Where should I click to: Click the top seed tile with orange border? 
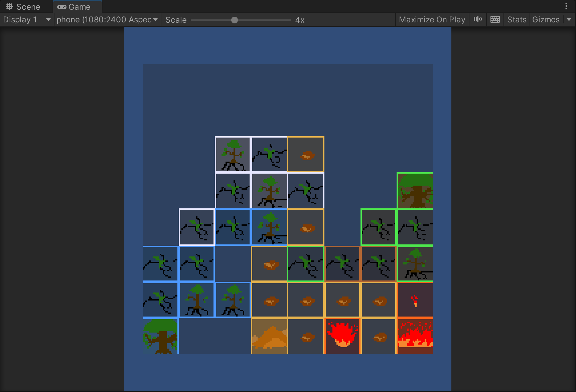pyautogui.click(x=306, y=154)
